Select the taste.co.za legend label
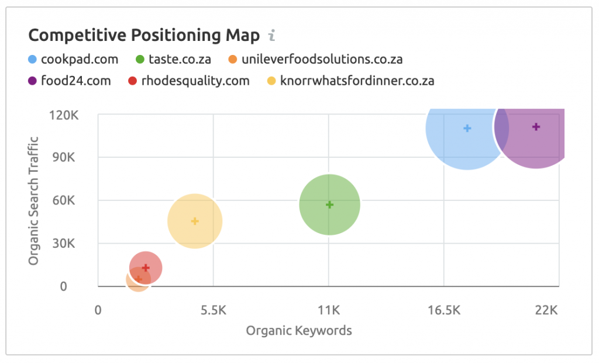The image size is (599, 364). [180, 59]
